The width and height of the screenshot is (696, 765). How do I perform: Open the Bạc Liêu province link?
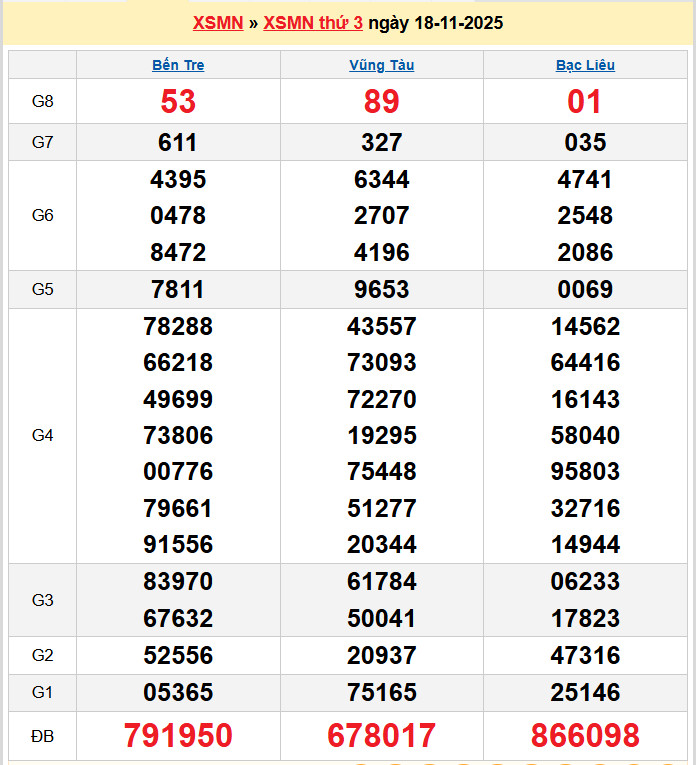click(x=585, y=65)
